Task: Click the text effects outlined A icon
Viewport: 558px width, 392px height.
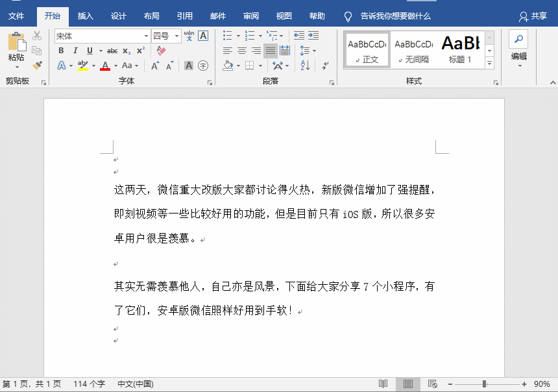Action: point(62,66)
